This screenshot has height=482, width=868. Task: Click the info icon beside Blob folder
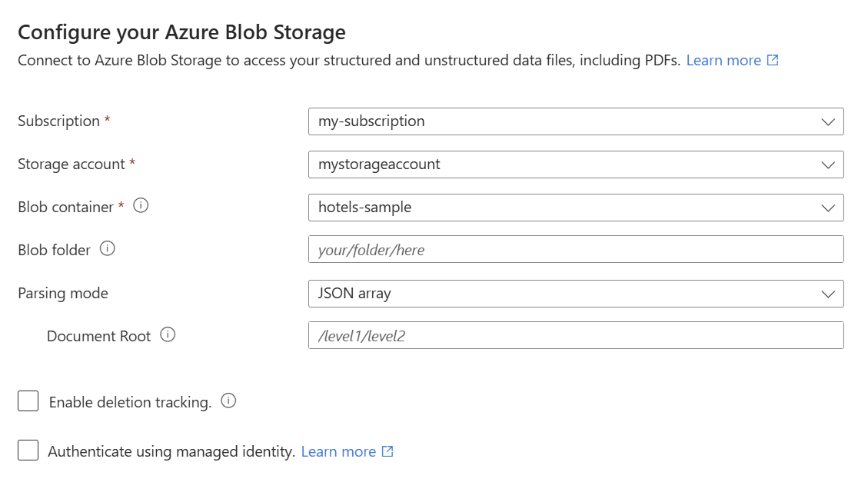[x=108, y=249]
